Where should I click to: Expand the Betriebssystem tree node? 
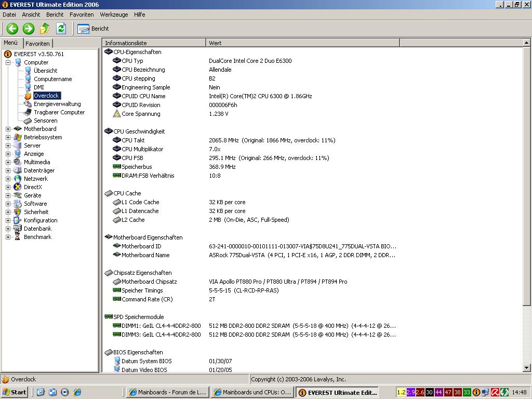click(8, 137)
